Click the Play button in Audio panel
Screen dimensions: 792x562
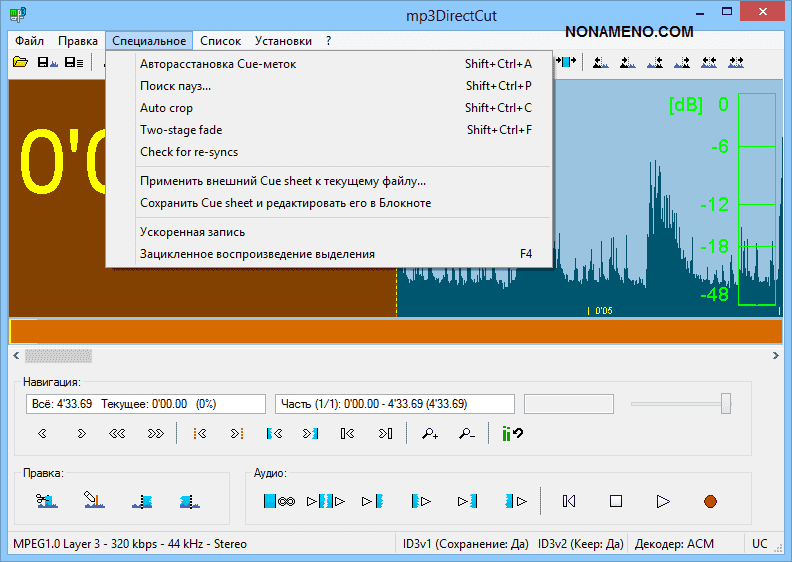click(x=662, y=500)
